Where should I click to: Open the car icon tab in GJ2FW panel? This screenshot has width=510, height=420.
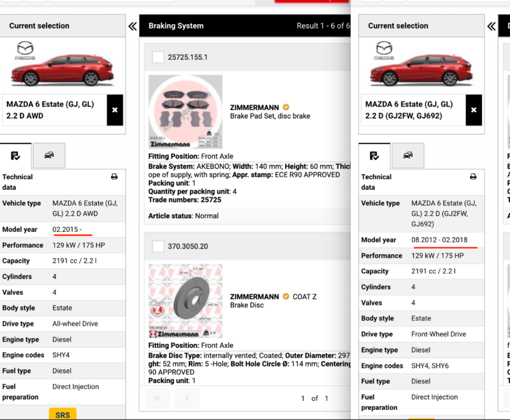point(408,155)
